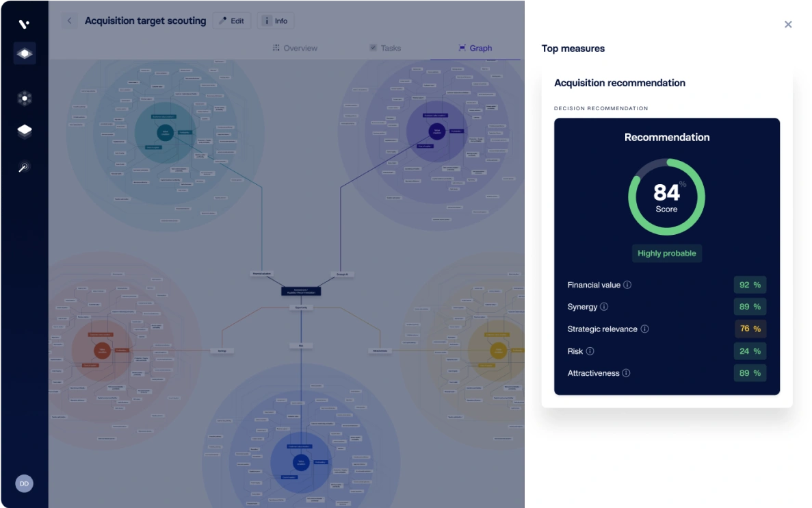The height and width of the screenshot is (508, 812).
Task: Click the key icon in the sidebar
Action: pyautogui.click(x=24, y=167)
